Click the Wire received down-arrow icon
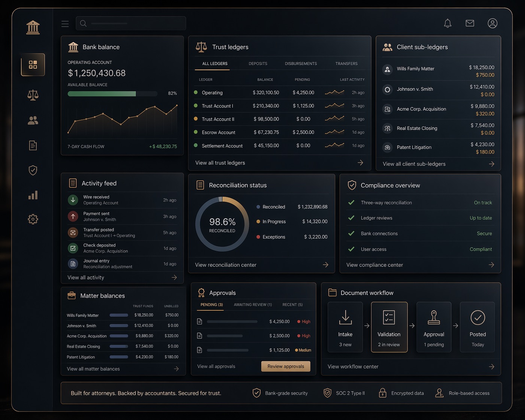The image size is (525, 420). tap(73, 200)
